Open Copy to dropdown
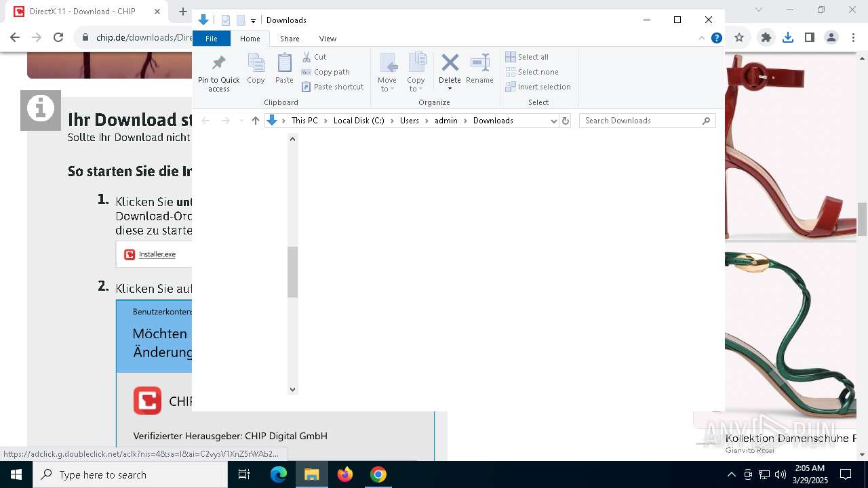 [416, 73]
